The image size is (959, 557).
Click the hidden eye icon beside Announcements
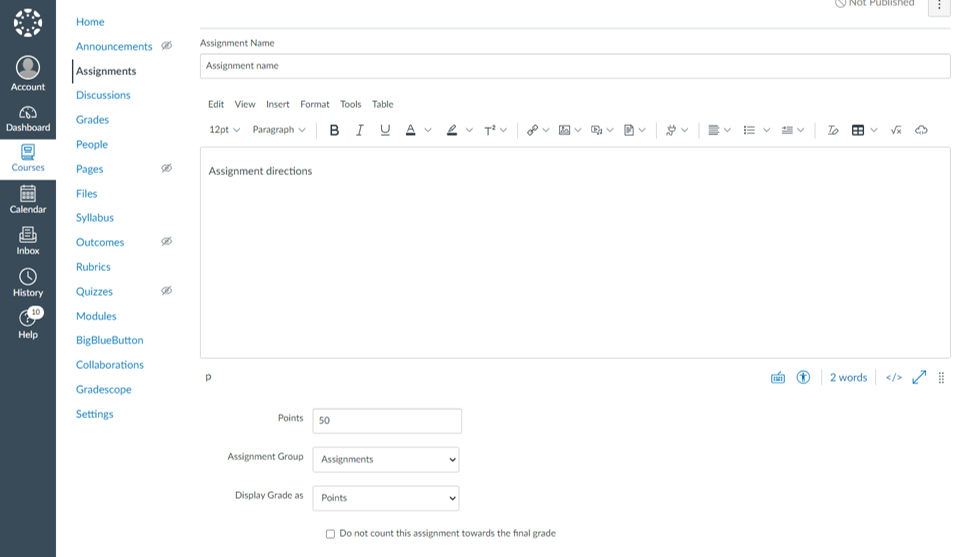pos(166,46)
